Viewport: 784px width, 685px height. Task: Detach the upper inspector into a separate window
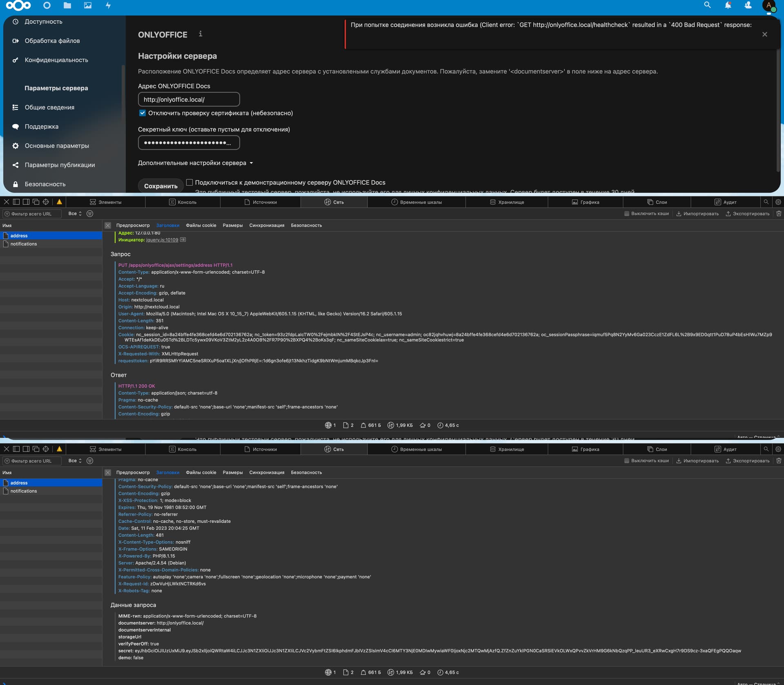pos(36,202)
